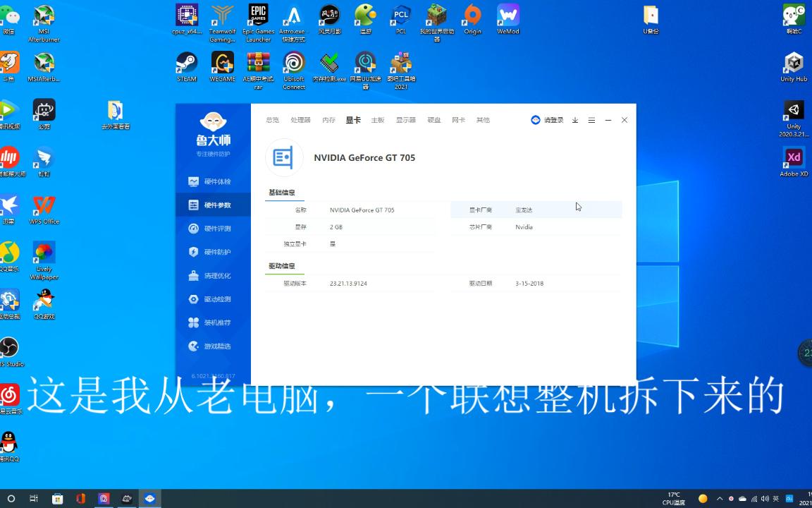Open the Astro.exe shortcut on desktop
812x508 pixels.
pos(294,23)
